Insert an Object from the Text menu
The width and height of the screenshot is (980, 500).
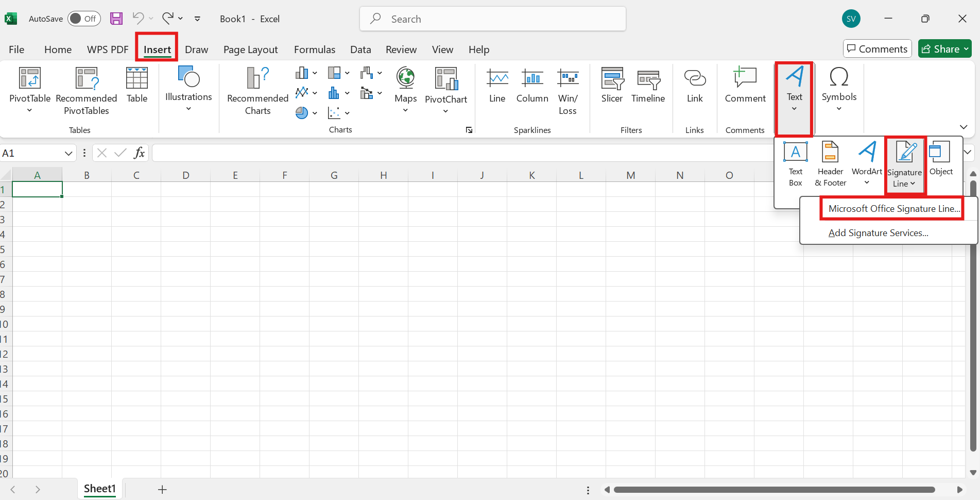pyautogui.click(x=941, y=159)
